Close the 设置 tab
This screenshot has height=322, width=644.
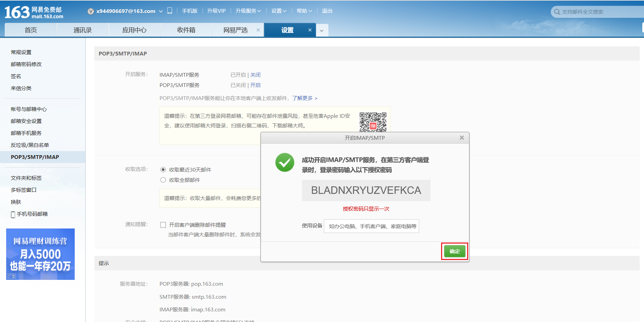pos(310,30)
